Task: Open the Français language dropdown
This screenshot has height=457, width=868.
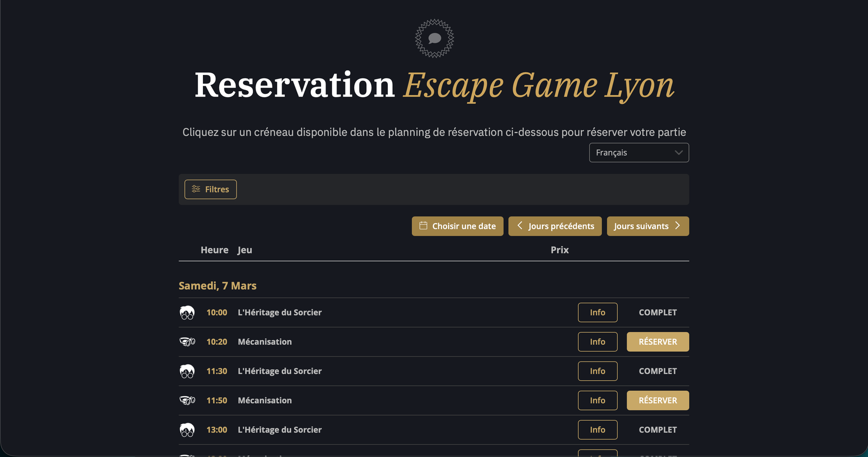Action: pos(639,153)
